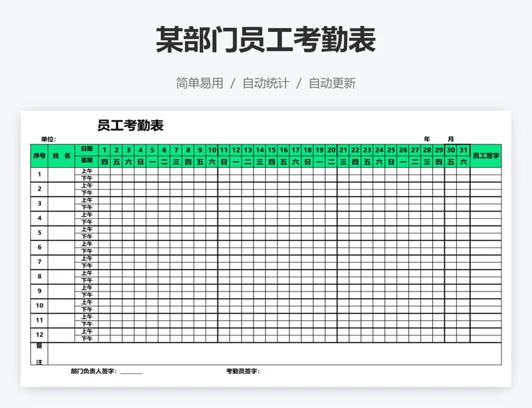Image resolution: width=532 pixels, height=408 pixels.
Task: Select weekday cell beneath date 17
Action: coord(295,162)
